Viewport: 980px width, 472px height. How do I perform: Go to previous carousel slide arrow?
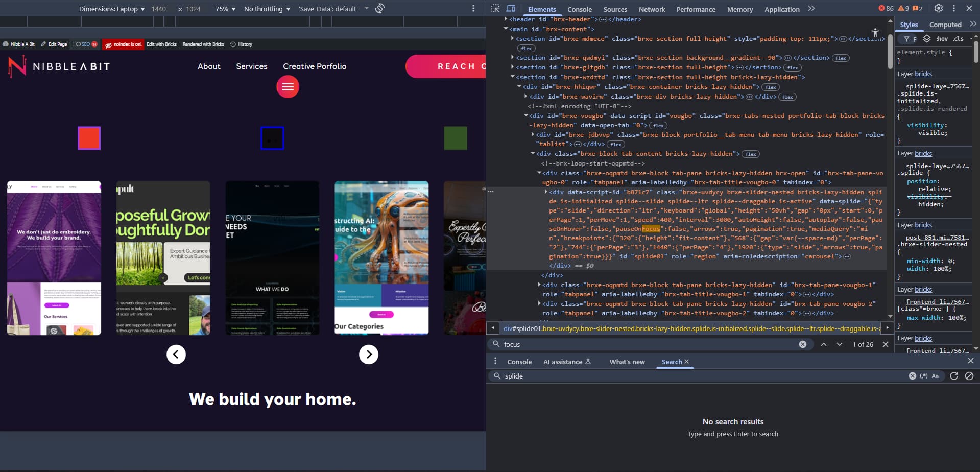pos(176,355)
